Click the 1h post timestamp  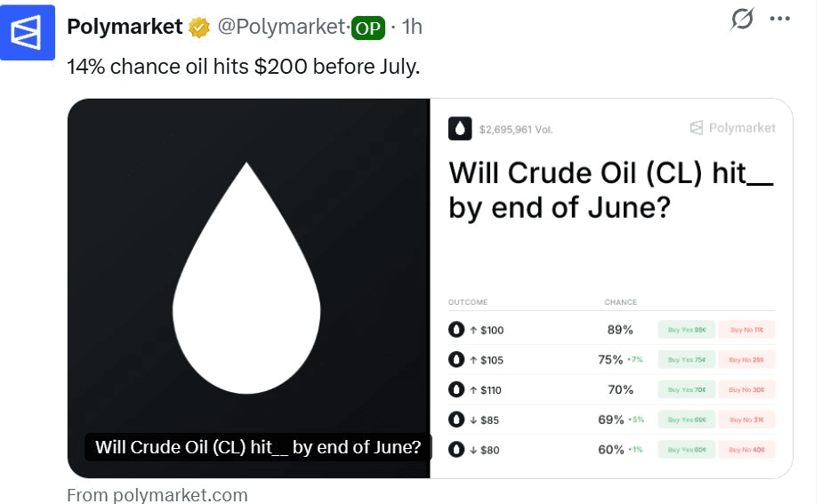coord(412,28)
